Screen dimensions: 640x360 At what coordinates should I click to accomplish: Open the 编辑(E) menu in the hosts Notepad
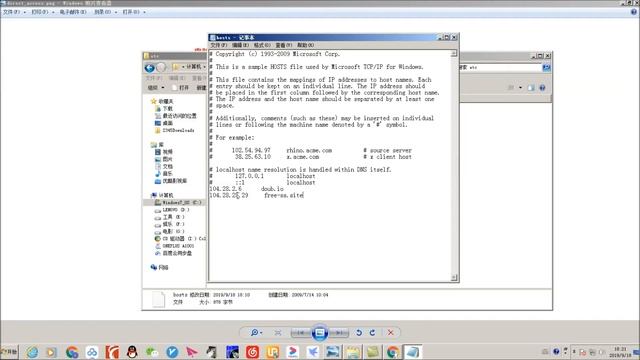click(240, 45)
